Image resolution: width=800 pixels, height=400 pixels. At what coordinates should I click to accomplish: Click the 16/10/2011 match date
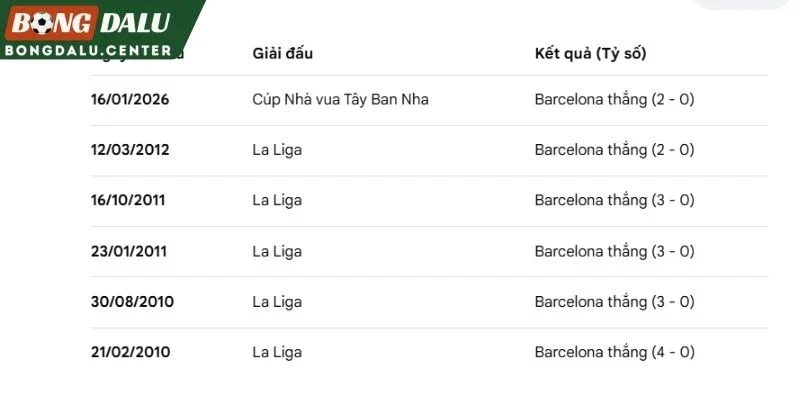tap(128, 200)
